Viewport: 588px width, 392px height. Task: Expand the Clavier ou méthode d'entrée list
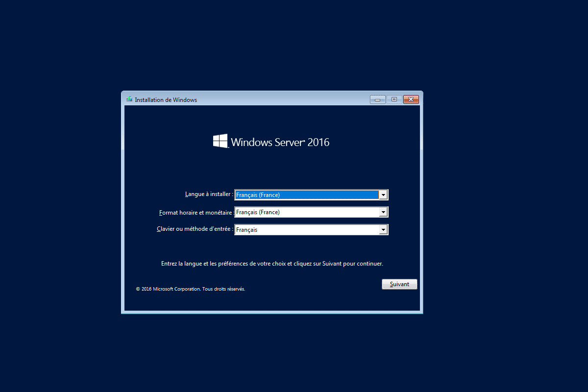coord(383,229)
